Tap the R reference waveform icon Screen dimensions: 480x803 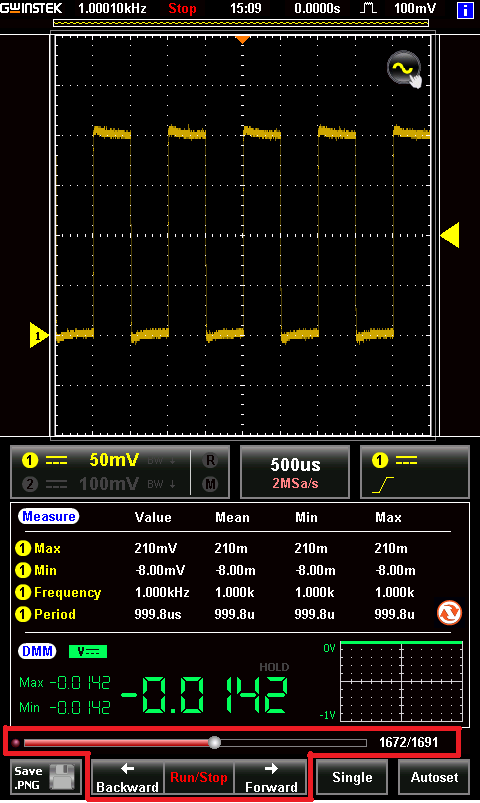coord(210,460)
